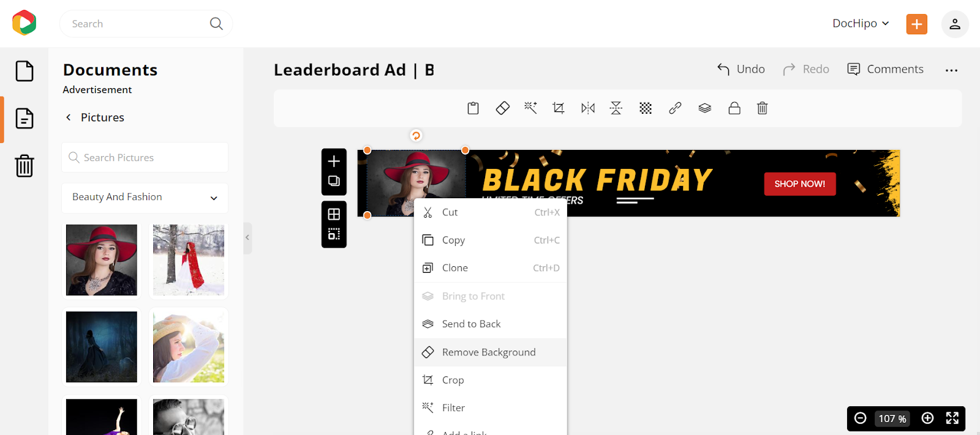
Task: Open the user profile avatar menu
Action: (954, 24)
